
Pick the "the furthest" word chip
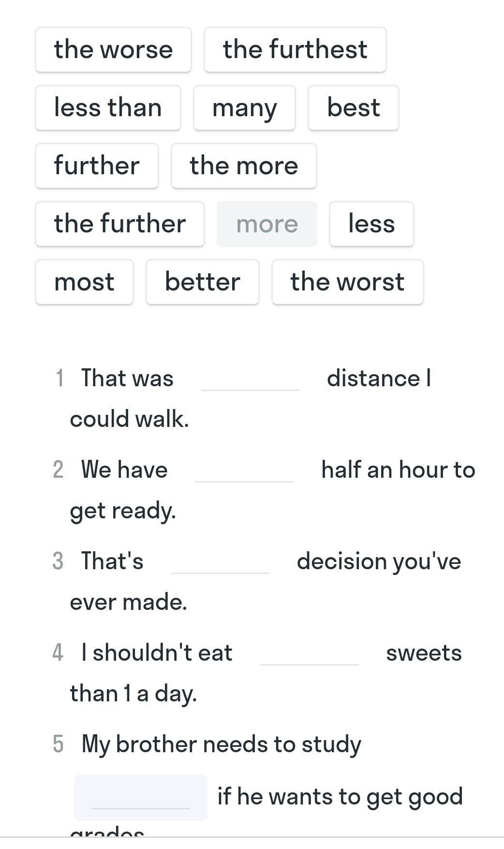pyautogui.click(x=295, y=50)
